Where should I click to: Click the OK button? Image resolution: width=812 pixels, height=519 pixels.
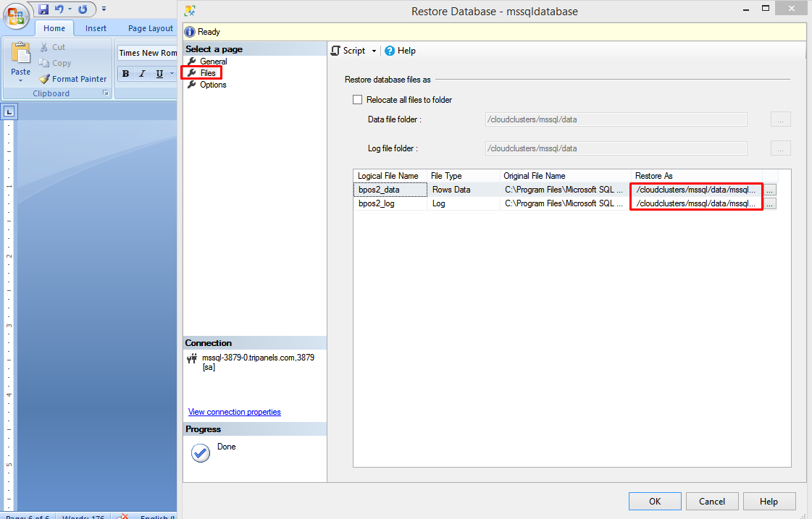pos(655,502)
